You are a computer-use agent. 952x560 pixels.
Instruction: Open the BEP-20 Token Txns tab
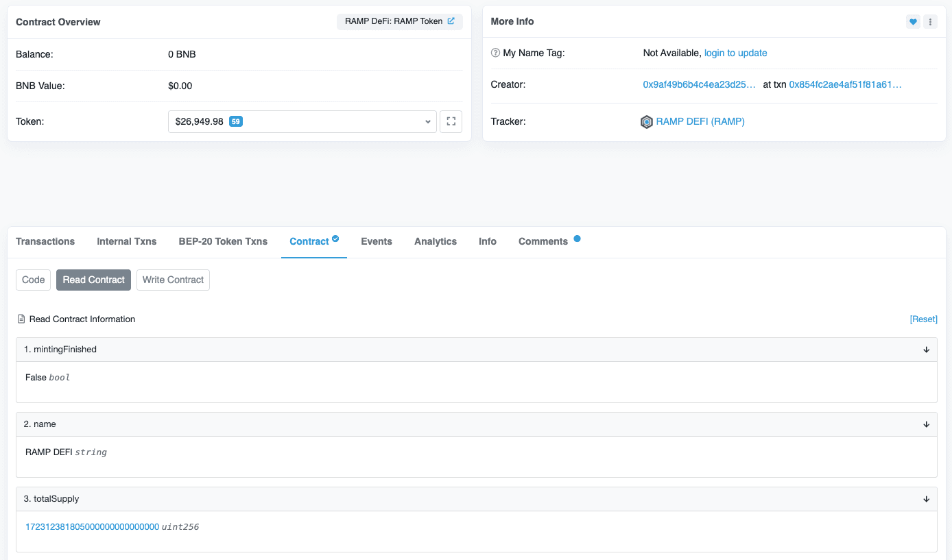[x=223, y=241]
